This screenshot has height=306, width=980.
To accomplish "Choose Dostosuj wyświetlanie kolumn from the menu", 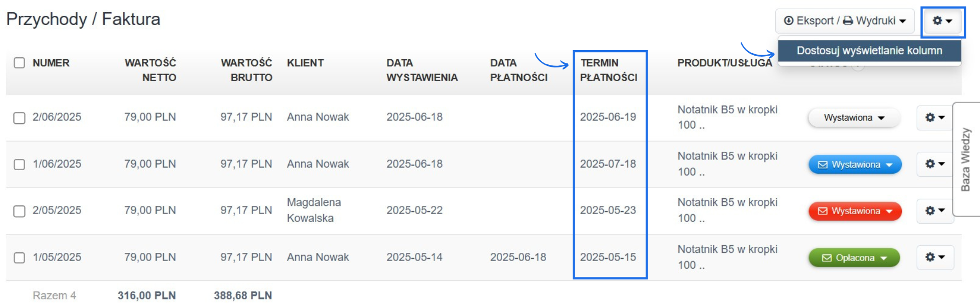I will click(869, 51).
